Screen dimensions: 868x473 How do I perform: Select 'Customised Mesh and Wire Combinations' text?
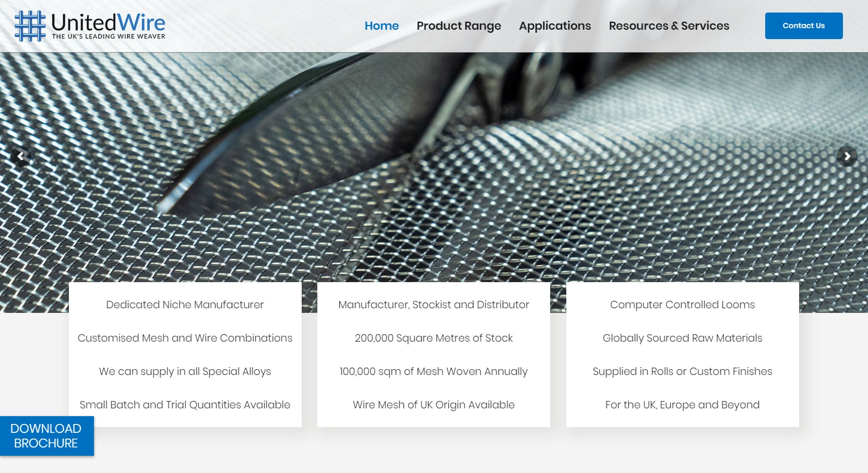pyautogui.click(x=185, y=338)
